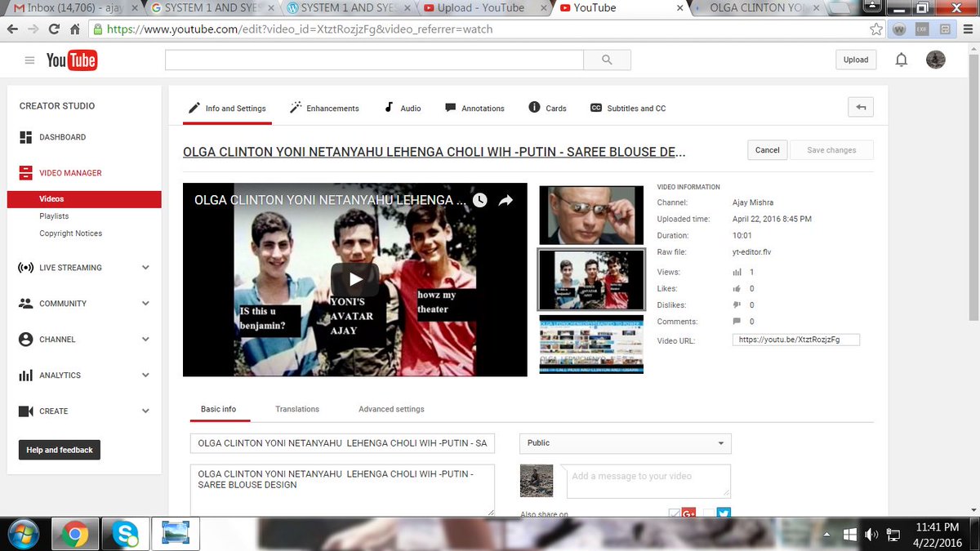Viewport: 980px width, 551px height.
Task: Click the Chrome home button
Action: pyautogui.click(x=74, y=29)
